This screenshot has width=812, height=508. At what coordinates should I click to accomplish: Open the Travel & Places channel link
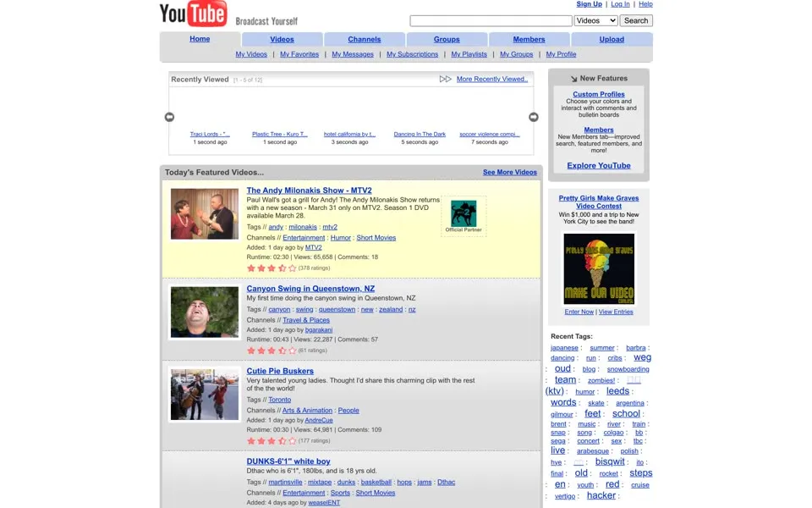pyautogui.click(x=306, y=320)
